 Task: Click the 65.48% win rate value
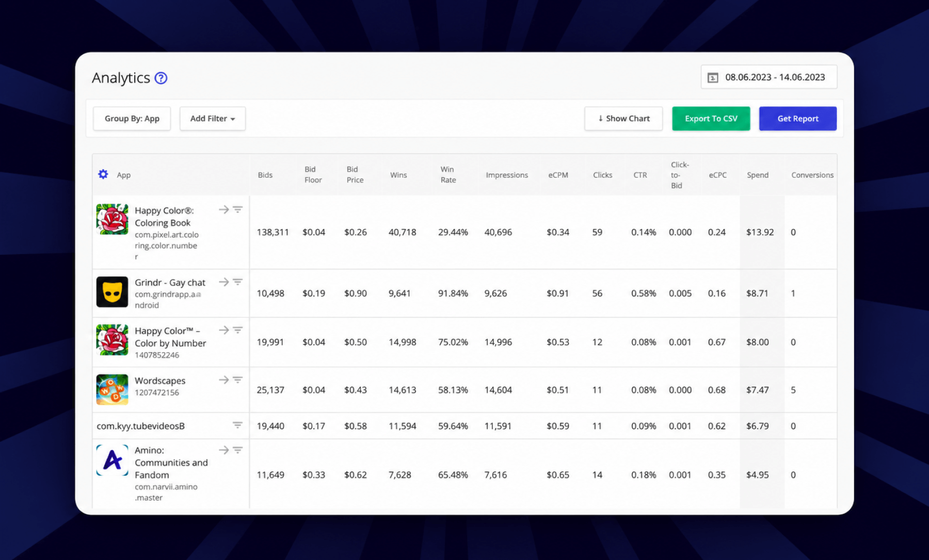[x=453, y=474]
